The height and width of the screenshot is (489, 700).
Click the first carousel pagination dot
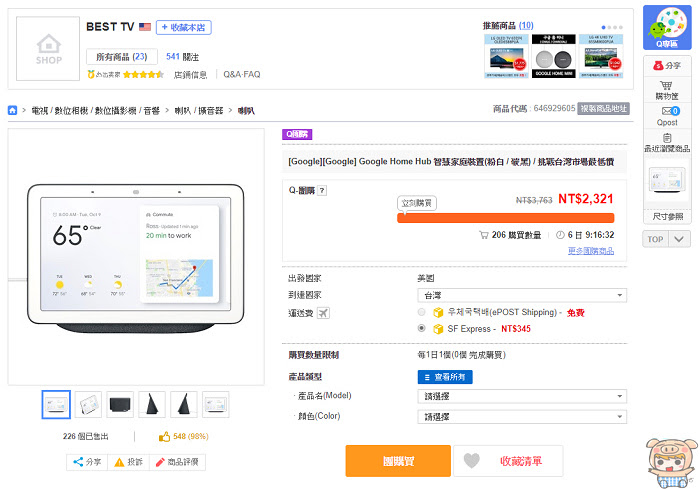pyautogui.click(x=604, y=28)
